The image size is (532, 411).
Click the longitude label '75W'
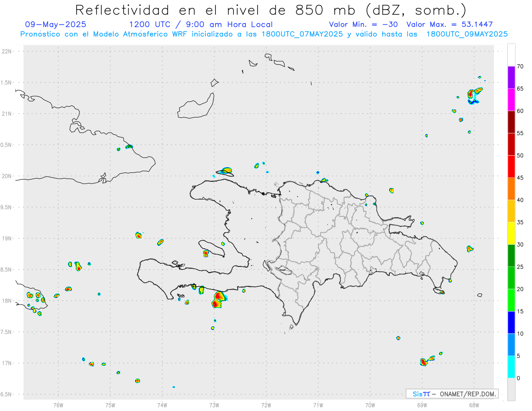(x=110, y=405)
